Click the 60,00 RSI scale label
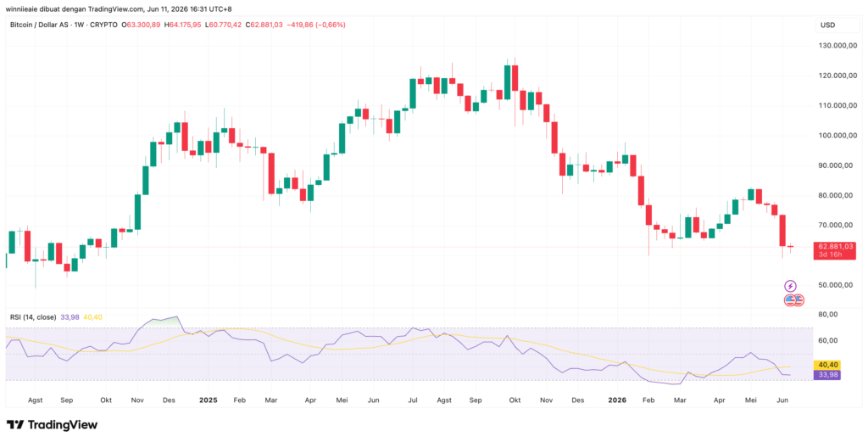 point(829,341)
